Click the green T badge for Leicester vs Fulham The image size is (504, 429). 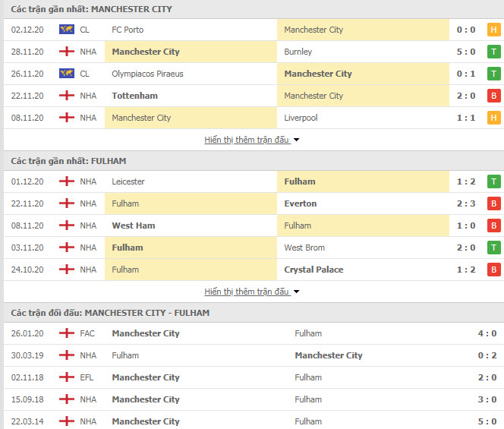[x=493, y=181]
